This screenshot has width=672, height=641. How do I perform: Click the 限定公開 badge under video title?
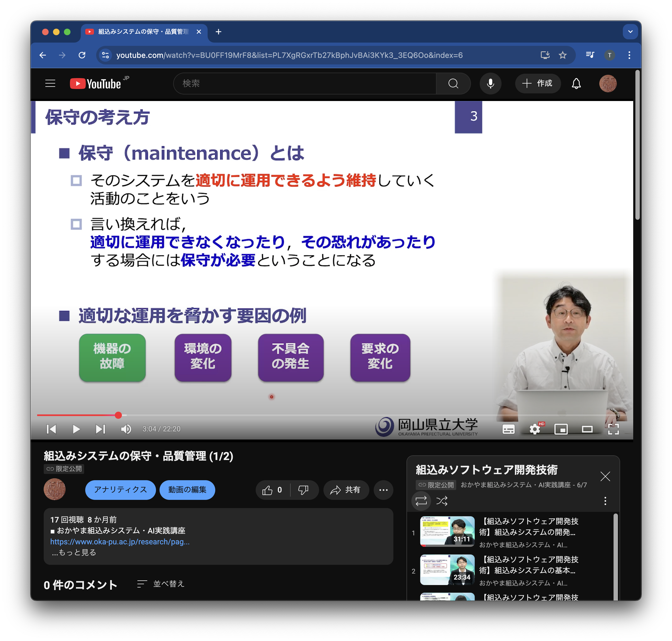(64, 469)
